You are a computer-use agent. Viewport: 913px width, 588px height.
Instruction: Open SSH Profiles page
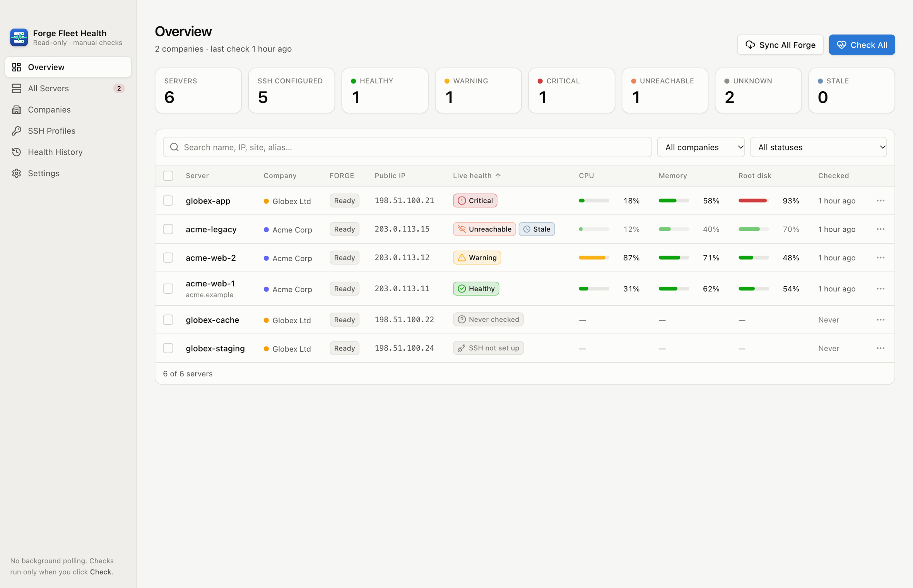click(68, 131)
